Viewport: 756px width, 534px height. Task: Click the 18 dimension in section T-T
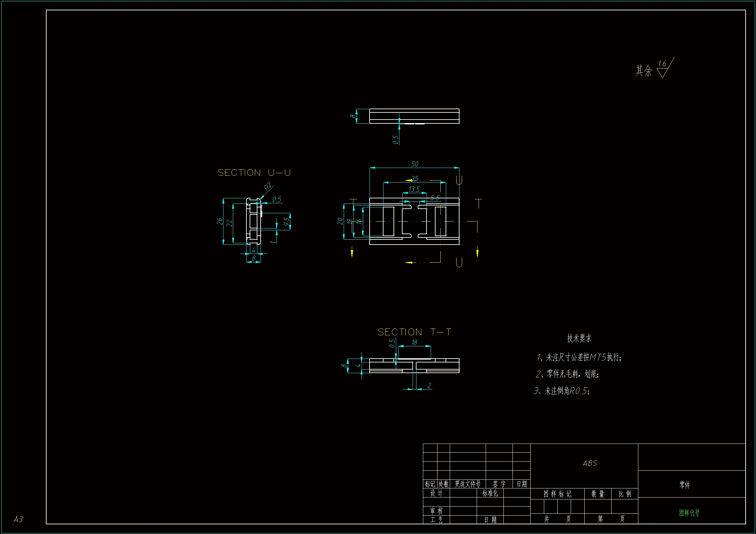tap(414, 342)
